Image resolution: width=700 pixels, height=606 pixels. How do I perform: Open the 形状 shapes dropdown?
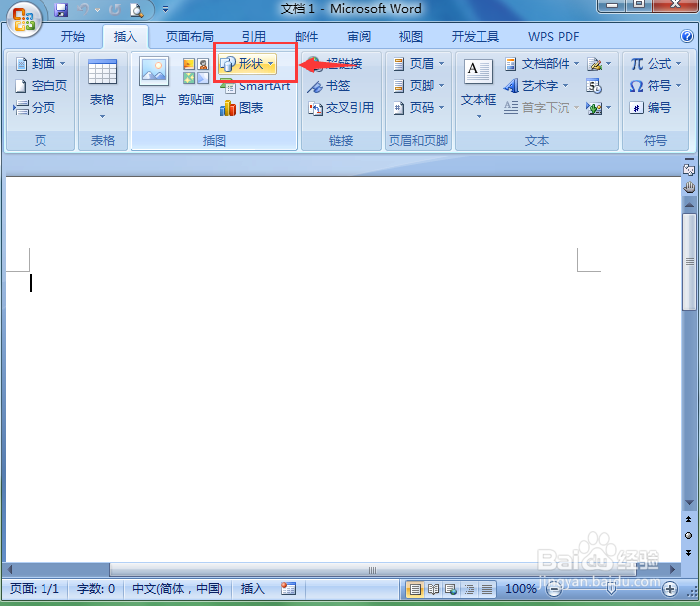pyautogui.click(x=248, y=64)
